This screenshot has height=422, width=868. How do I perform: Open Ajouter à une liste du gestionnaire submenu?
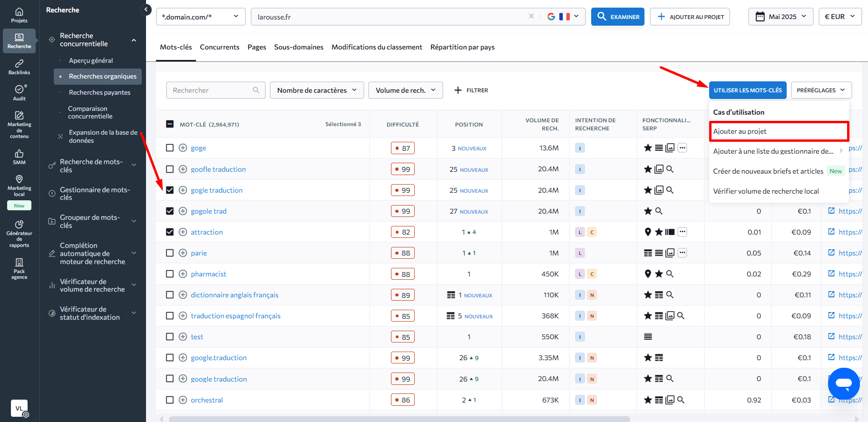779,151
